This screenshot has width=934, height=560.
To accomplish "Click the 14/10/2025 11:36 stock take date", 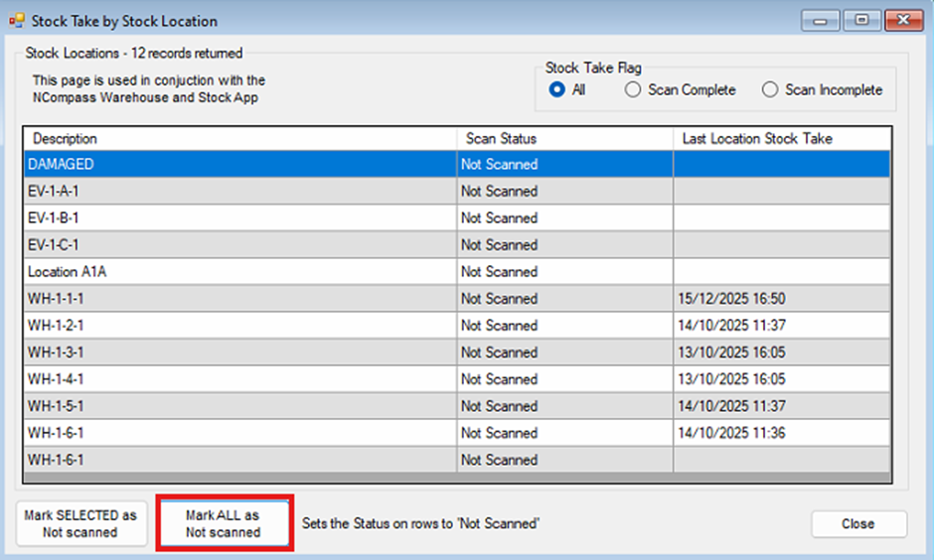I will [x=733, y=433].
